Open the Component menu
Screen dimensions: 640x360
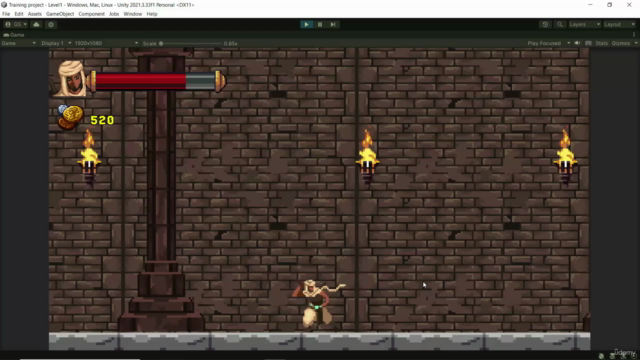[x=91, y=14]
